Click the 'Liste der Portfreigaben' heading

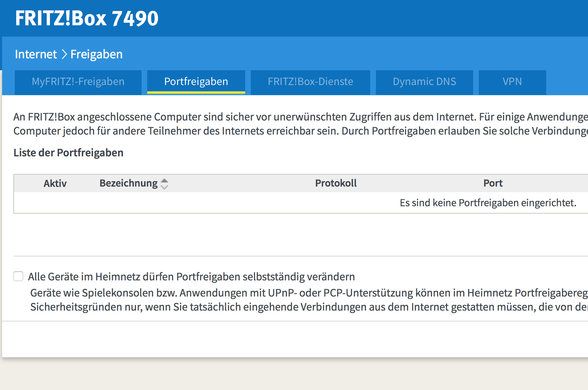tap(68, 152)
